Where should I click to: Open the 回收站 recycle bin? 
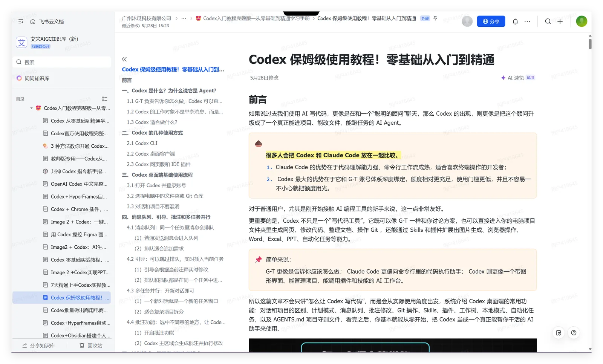91,346
